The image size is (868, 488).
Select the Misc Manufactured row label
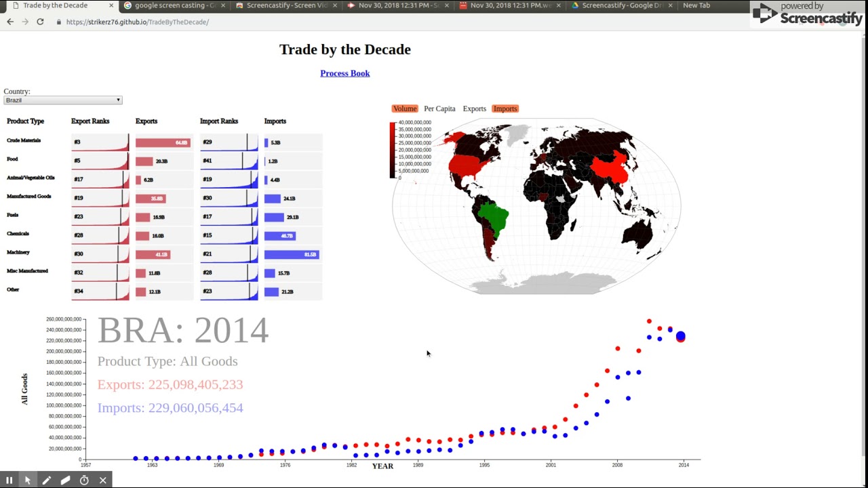27,271
